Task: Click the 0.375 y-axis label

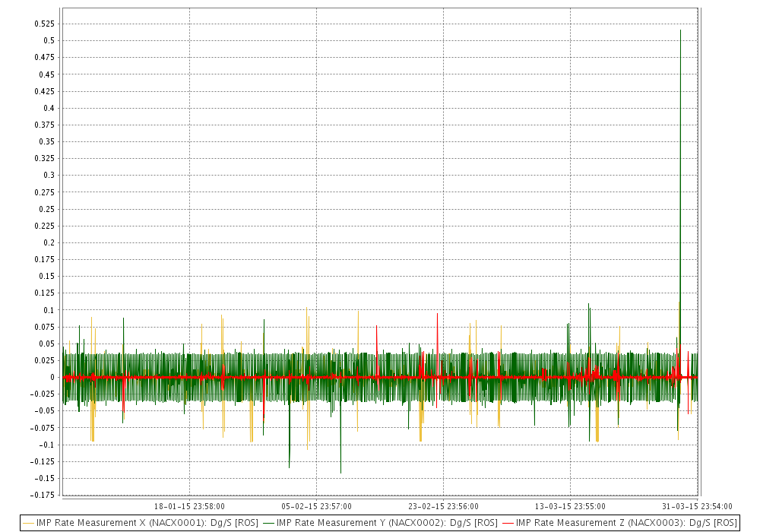Action: pos(45,125)
